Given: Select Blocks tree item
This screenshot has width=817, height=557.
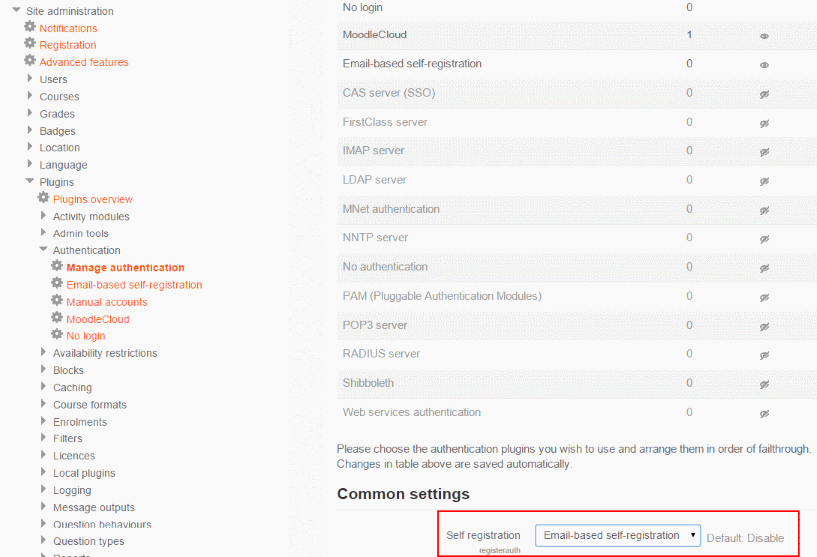Looking at the screenshot, I should pos(68,370).
